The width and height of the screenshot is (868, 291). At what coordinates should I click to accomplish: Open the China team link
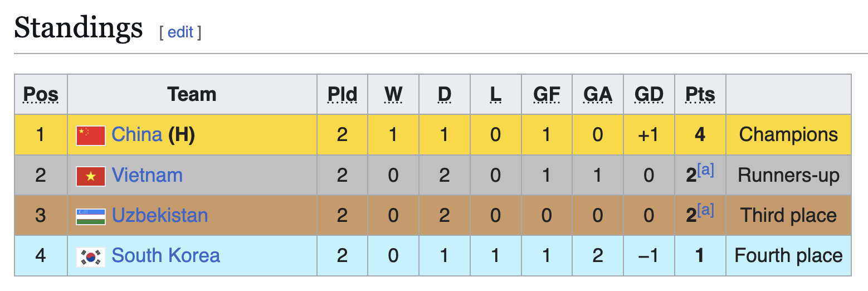tap(136, 135)
